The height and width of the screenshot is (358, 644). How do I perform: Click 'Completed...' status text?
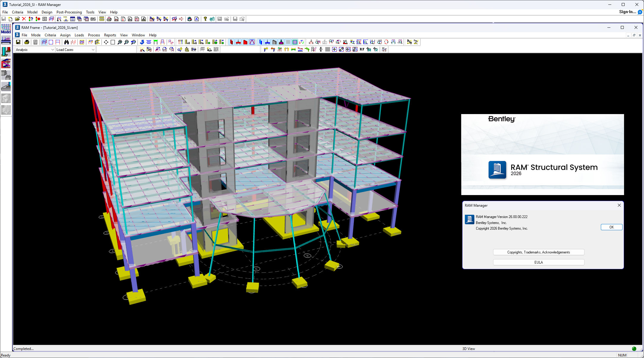24,349
